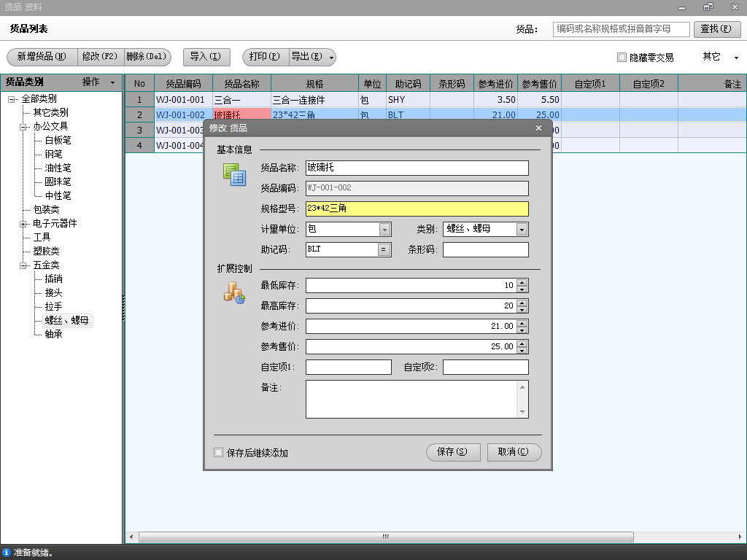Image resolution: width=747 pixels, height=560 pixels.
Task: Click the 取消(C) button
Action: point(514,452)
